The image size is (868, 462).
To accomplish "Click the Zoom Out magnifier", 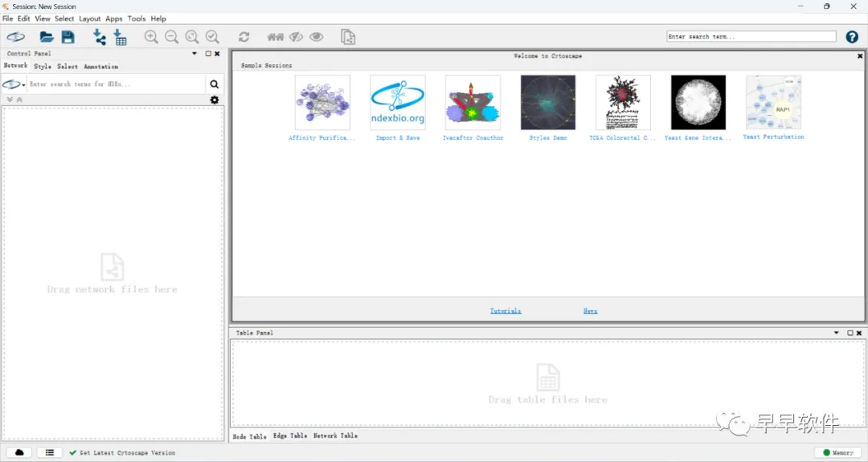I will point(172,37).
